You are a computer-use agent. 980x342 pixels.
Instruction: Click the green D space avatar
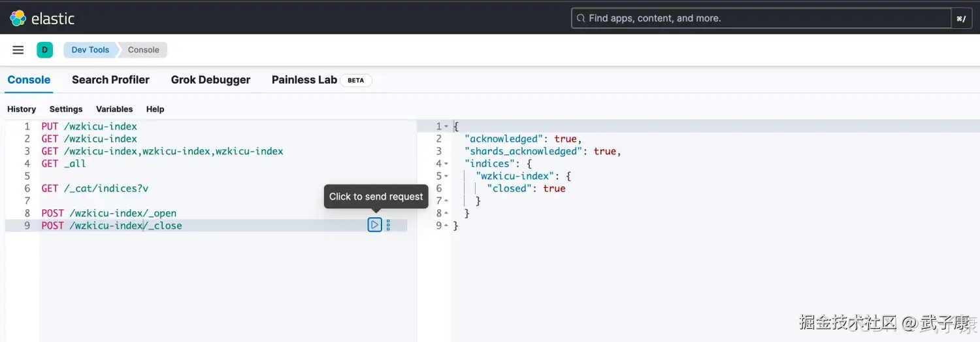tap(44, 50)
